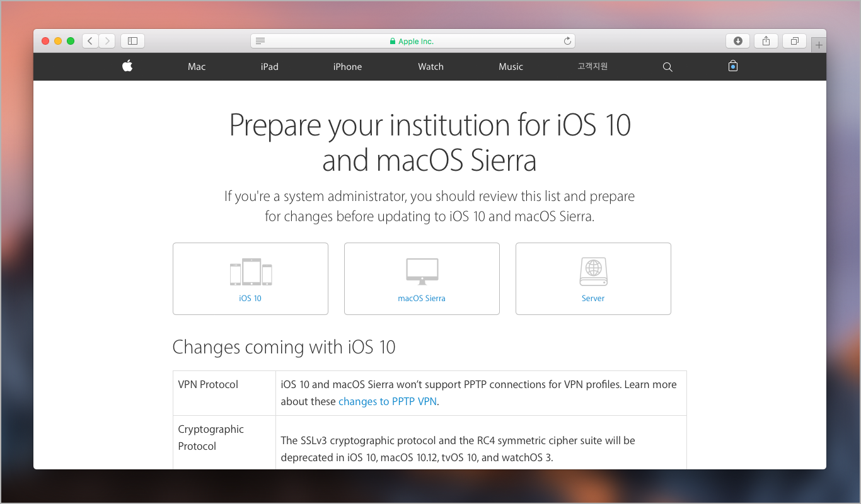The height and width of the screenshot is (504, 861).
Task: Click the iOS devices icon
Action: click(251, 272)
